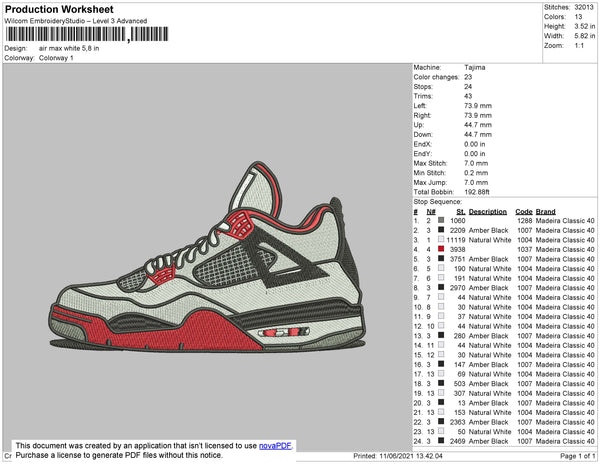Click the Color changes value 23

(x=468, y=77)
